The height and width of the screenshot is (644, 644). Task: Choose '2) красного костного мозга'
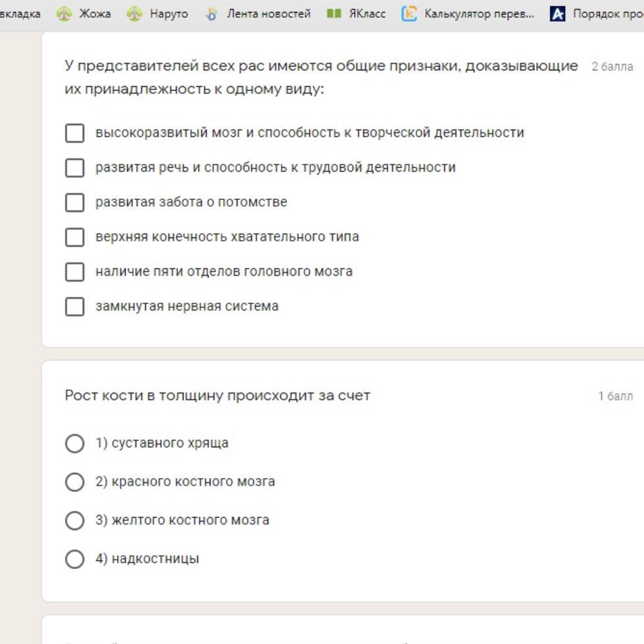pos(75,482)
